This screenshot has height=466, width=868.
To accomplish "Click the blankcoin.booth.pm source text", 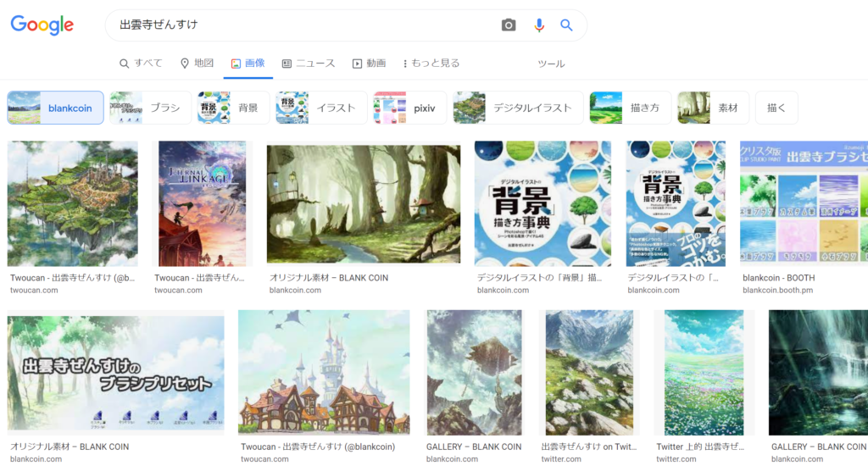I will point(778,290).
